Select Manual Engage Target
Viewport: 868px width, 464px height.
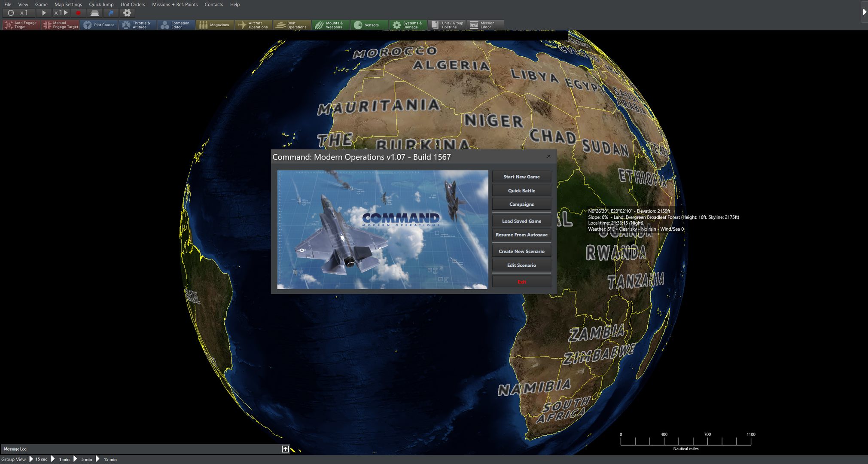pos(60,25)
